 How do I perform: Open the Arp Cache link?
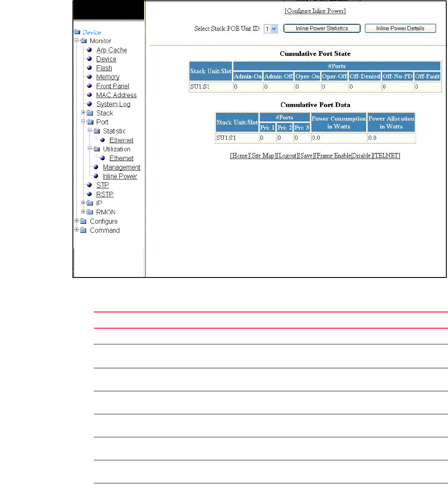coord(112,50)
